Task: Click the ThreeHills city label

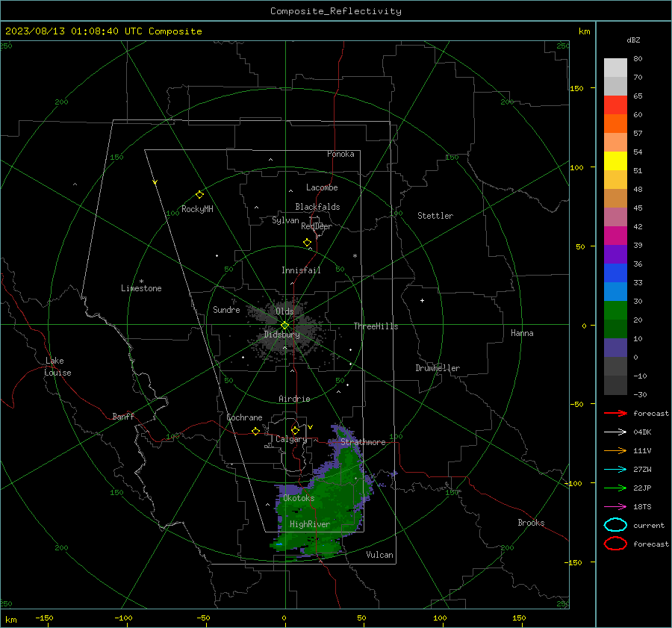Action: pyautogui.click(x=376, y=326)
